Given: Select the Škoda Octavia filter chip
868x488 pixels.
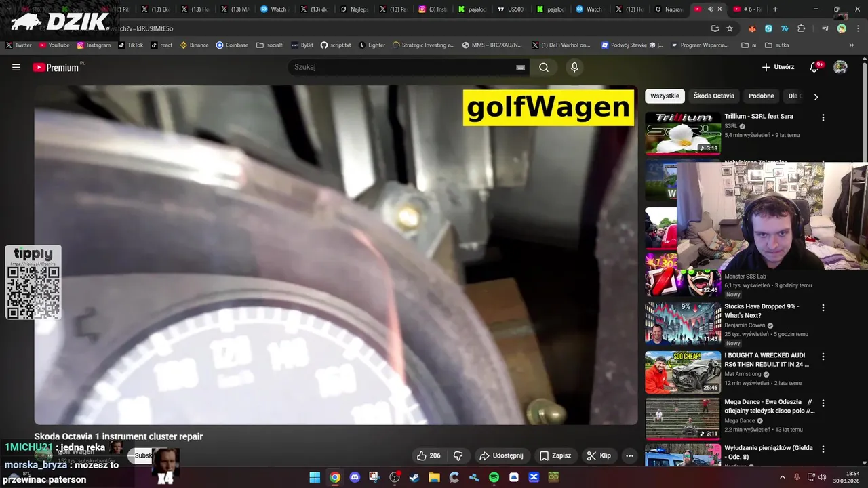Looking at the screenshot, I should (x=713, y=96).
